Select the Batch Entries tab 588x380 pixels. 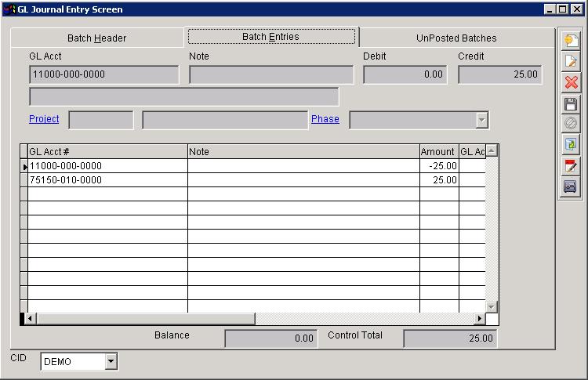270,37
